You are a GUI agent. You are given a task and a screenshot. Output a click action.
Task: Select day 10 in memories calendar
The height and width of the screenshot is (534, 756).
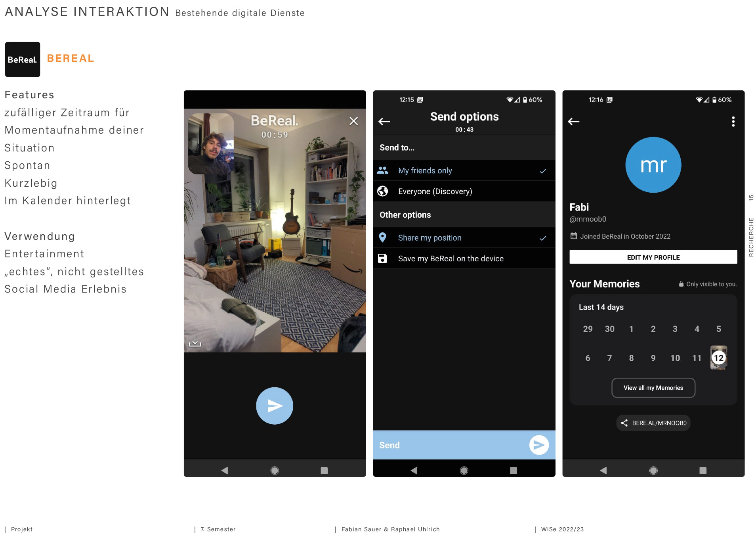point(675,358)
